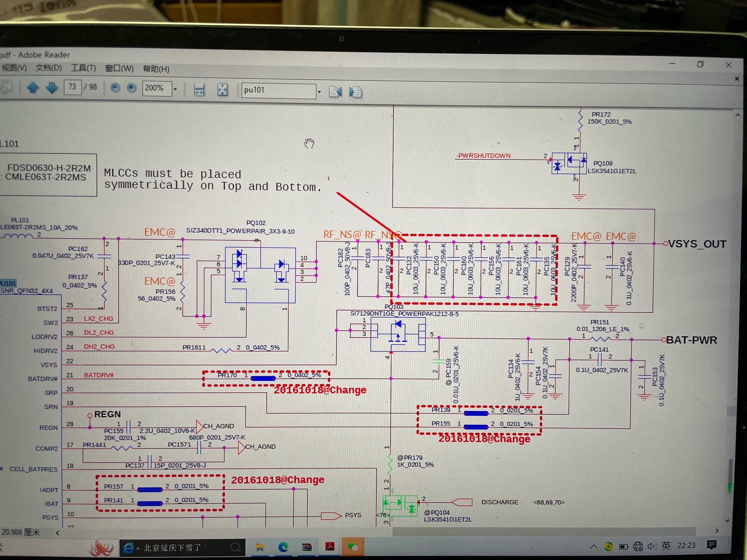The image size is (747, 560).
Task: Check battery status tray icon
Action: tap(623, 547)
